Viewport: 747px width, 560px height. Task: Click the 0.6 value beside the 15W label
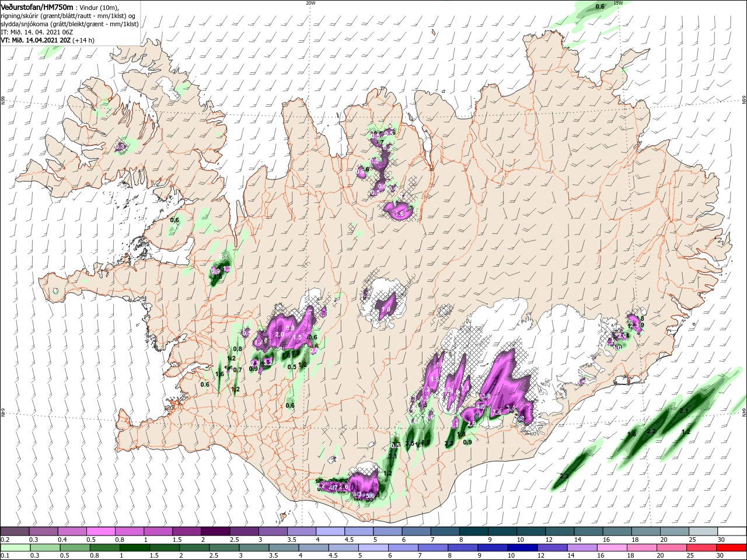coord(600,6)
